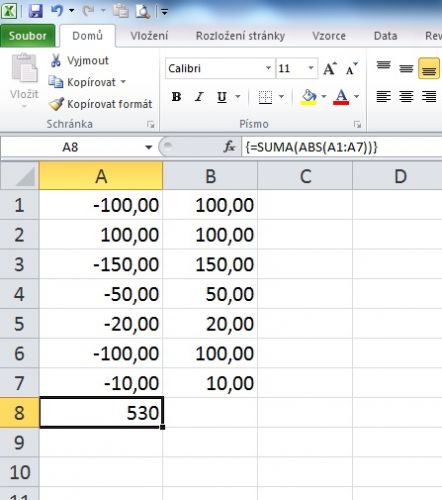The image size is (442, 500).
Task: Decrease font size with small A icon
Action: point(351,68)
